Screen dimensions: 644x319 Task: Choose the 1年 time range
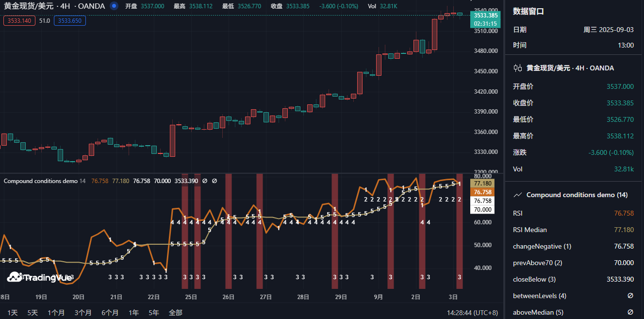pos(133,313)
